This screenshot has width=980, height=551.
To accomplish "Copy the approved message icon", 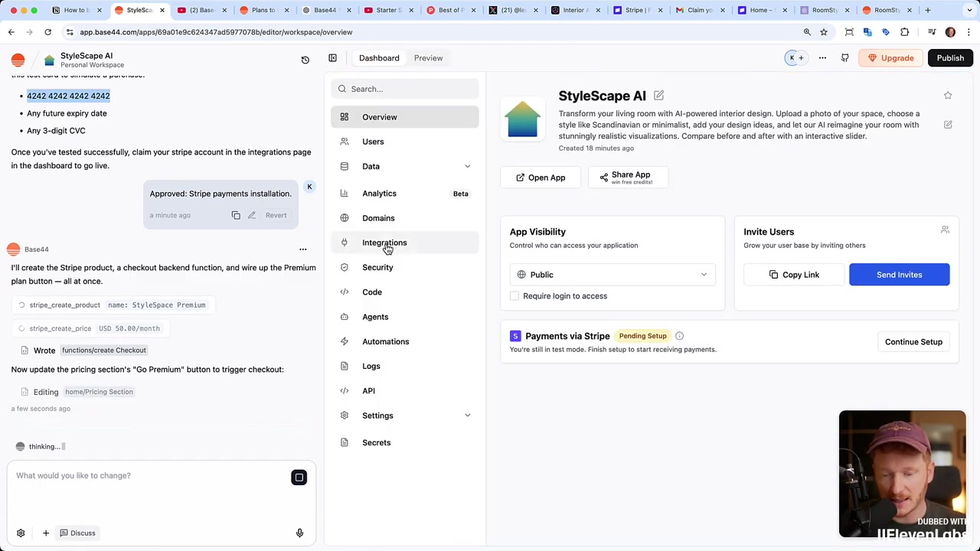I will (x=236, y=215).
